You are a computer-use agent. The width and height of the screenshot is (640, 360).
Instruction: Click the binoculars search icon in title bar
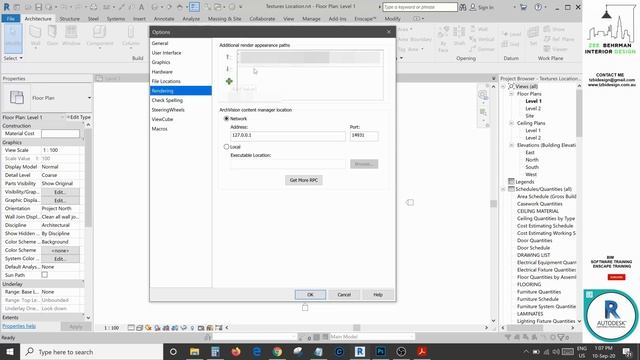coord(462,7)
